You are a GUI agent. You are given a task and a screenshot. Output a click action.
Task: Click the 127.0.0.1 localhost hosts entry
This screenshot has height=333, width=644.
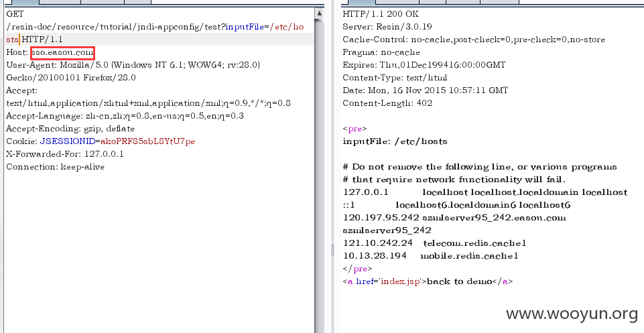point(485,192)
